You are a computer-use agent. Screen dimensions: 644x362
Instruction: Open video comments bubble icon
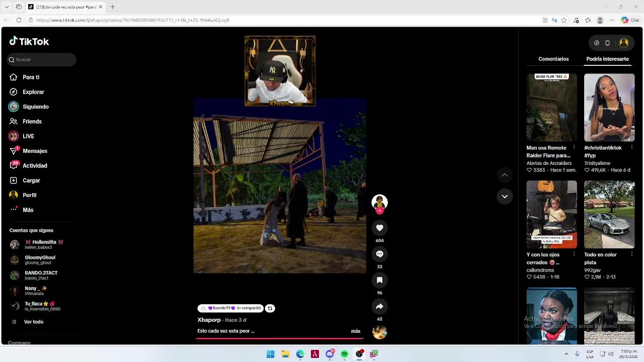click(x=379, y=254)
